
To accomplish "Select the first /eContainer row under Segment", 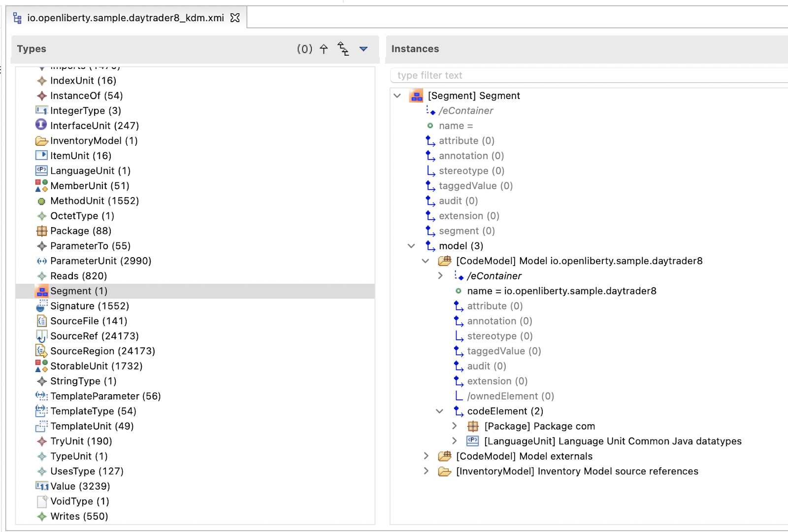I will pyautogui.click(x=466, y=111).
